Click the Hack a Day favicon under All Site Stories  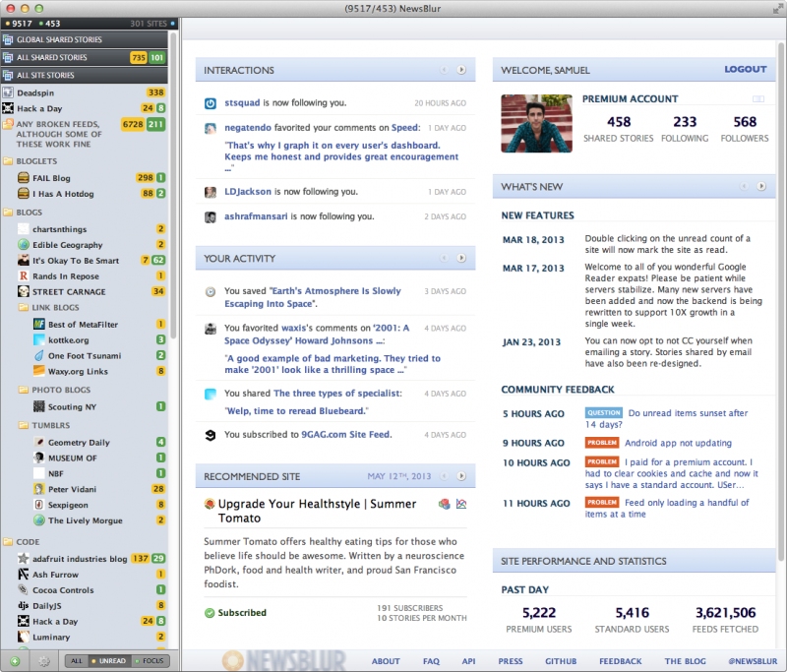(8, 108)
